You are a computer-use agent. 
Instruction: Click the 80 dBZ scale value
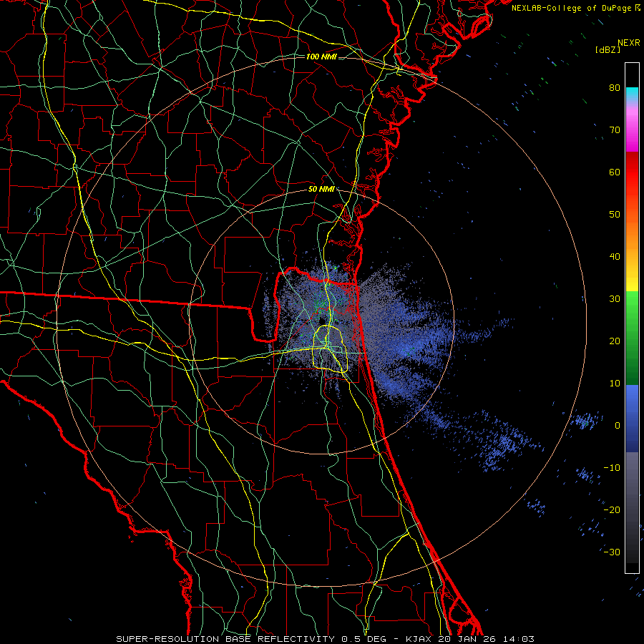tap(615, 87)
